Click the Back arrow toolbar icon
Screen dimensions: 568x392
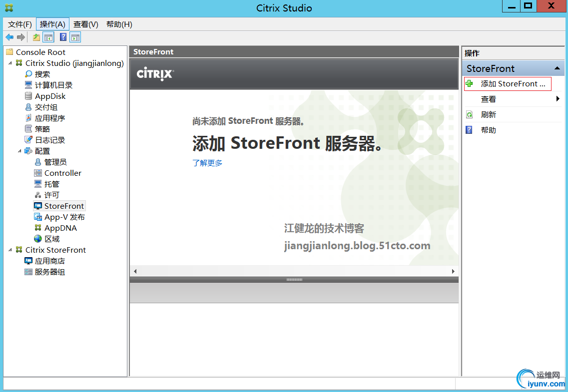(x=9, y=37)
